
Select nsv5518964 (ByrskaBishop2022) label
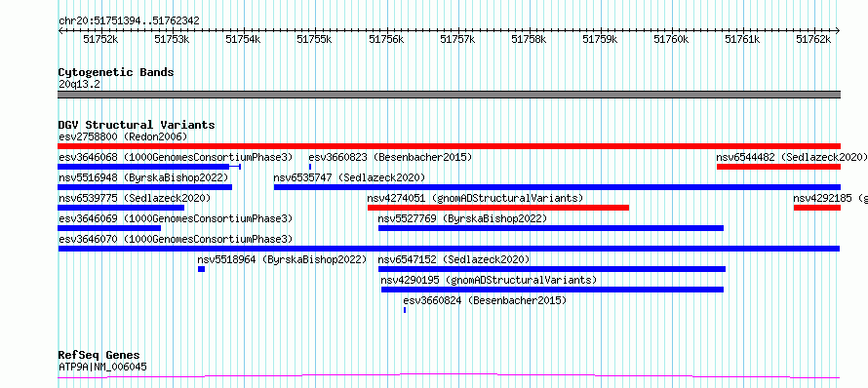282,259
